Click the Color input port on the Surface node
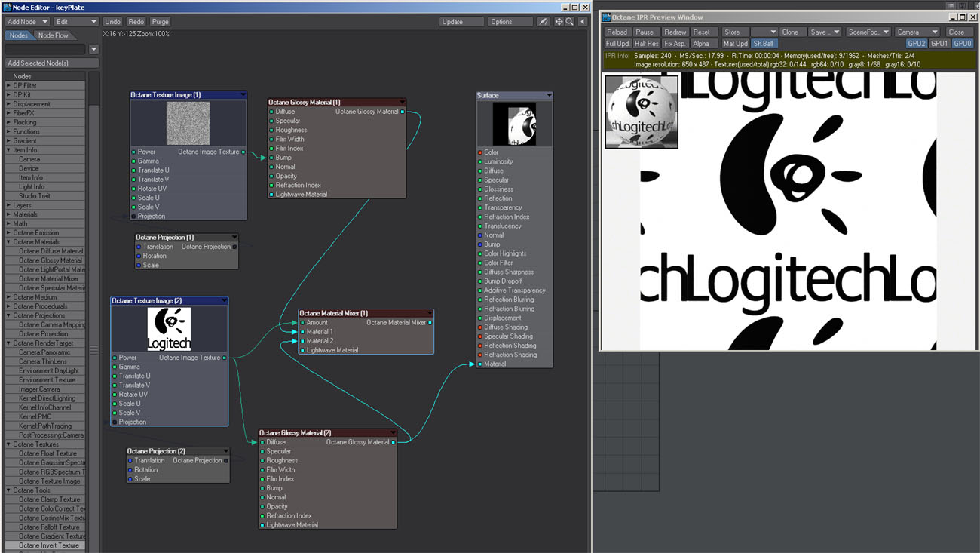Image resolution: width=980 pixels, height=553 pixels. pos(480,152)
